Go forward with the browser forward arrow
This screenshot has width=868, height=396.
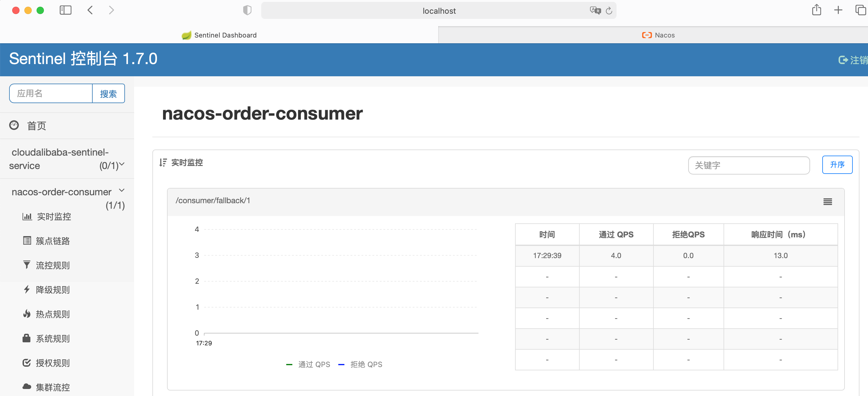tap(112, 10)
